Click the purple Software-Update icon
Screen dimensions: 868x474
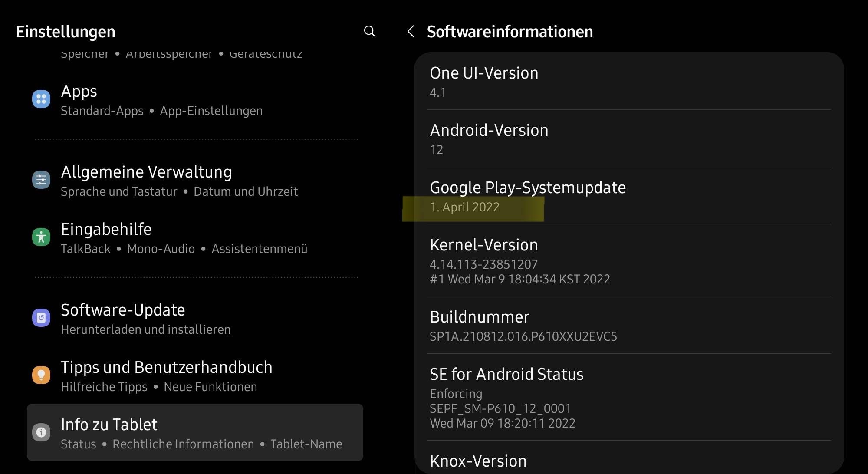(x=41, y=318)
